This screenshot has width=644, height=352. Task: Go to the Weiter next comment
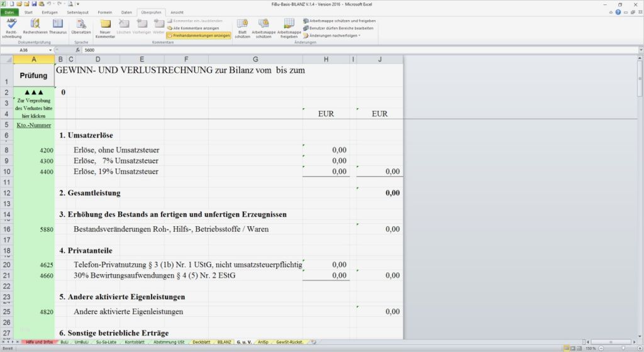[x=158, y=26]
